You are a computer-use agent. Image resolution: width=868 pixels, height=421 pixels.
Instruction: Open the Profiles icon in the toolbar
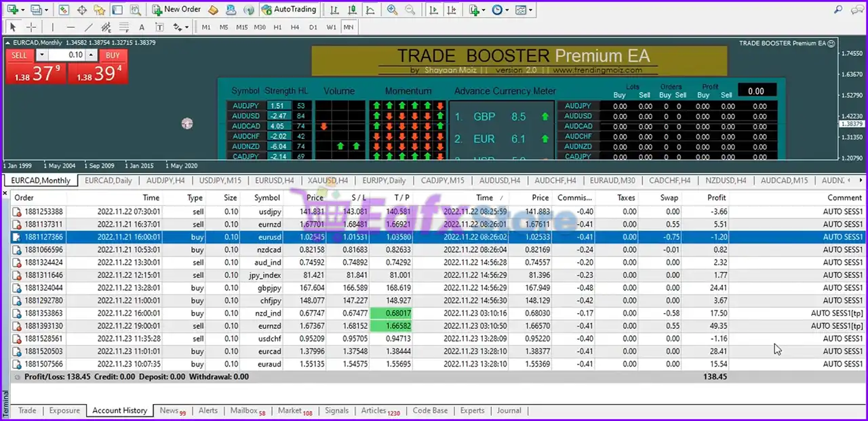36,10
